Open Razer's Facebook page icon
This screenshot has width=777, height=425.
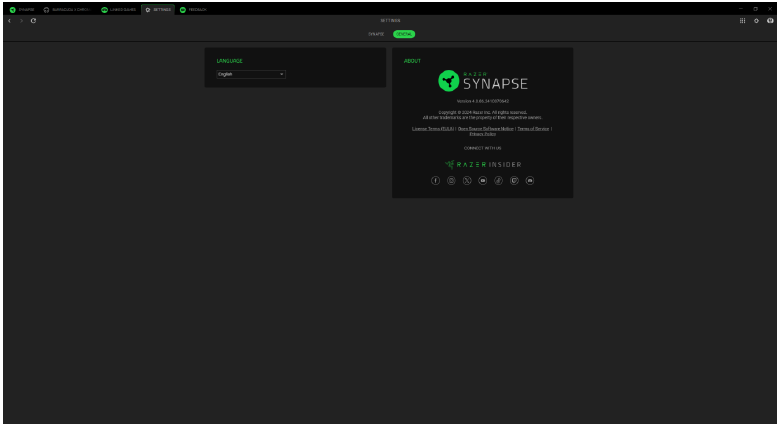click(x=436, y=181)
